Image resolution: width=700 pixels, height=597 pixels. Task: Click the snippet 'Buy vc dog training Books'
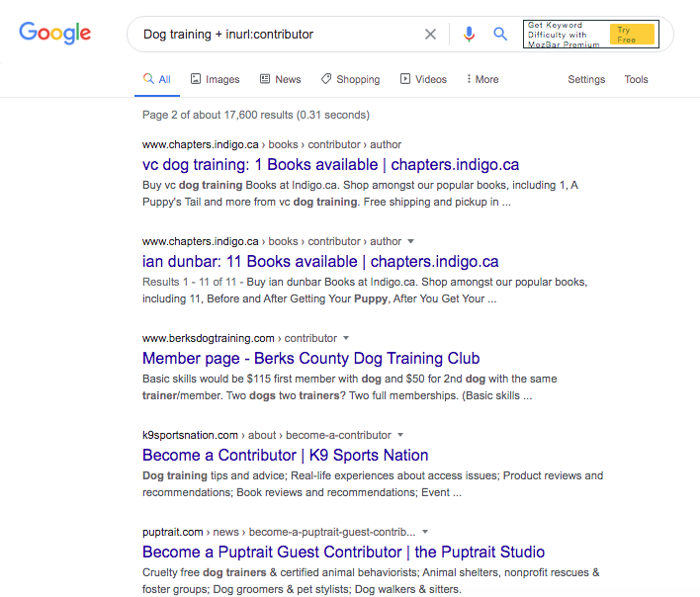[x=360, y=194]
